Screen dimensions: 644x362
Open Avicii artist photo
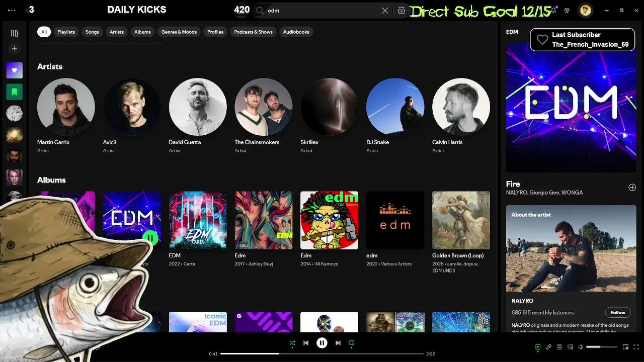click(132, 107)
